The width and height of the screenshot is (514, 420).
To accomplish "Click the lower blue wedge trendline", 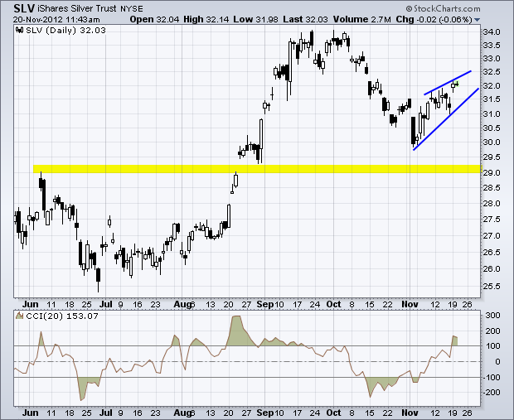I will [446, 119].
